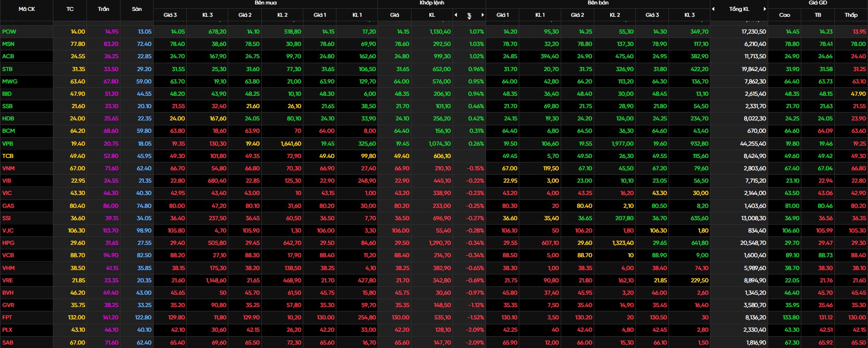Open the TCB stock symbol
This screenshot has height=348, width=868.
pos(8,156)
